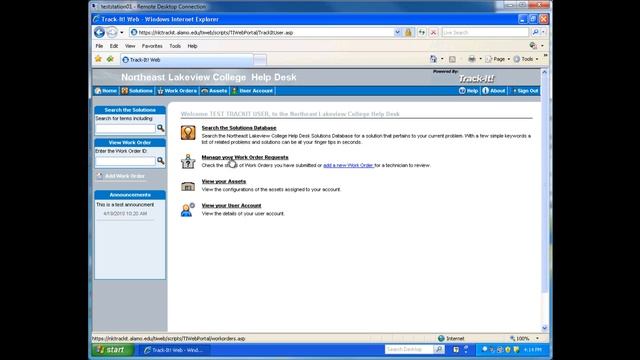The width and height of the screenshot is (640, 360).
Task: Click the scroll down arrow
Action: (x=544, y=328)
